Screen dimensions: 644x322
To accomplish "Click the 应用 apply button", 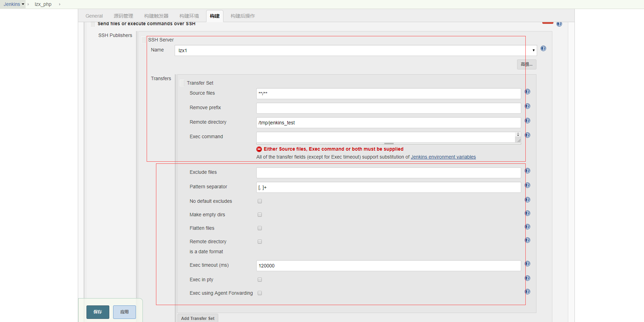I will [125, 312].
